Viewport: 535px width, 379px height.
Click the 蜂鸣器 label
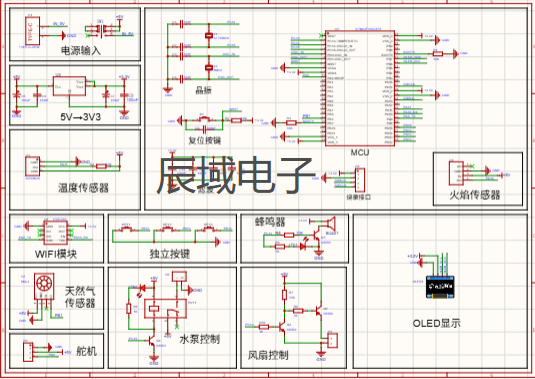(x=270, y=222)
